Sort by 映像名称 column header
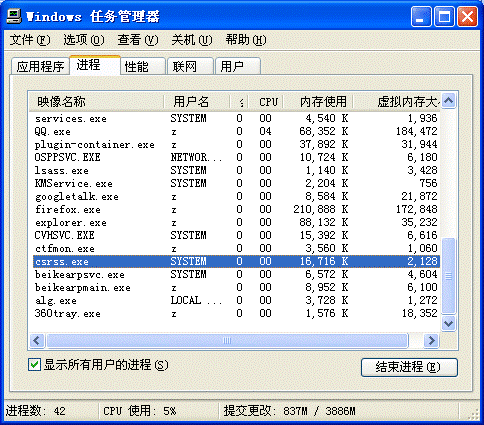This screenshot has height=425, width=484. tap(96, 101)
